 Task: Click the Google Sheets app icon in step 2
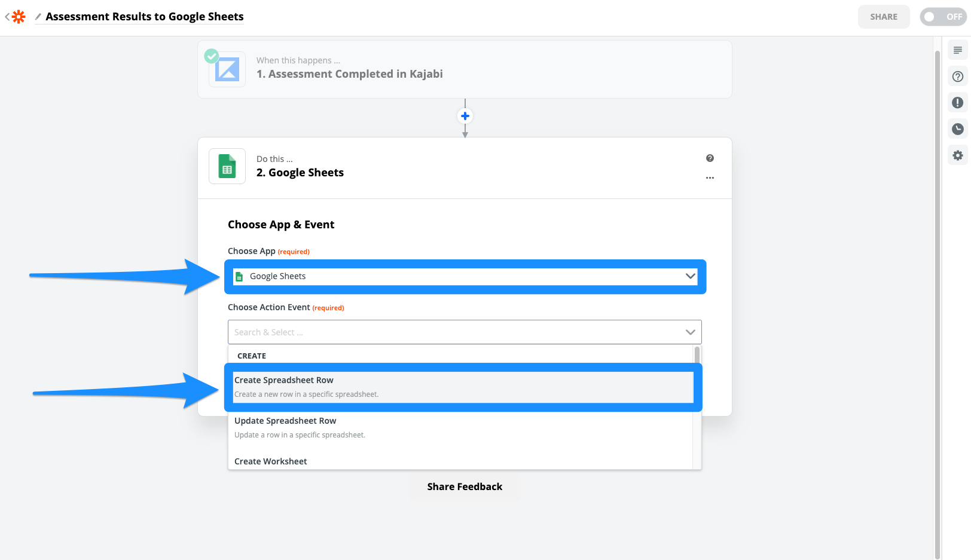[227, 166]
